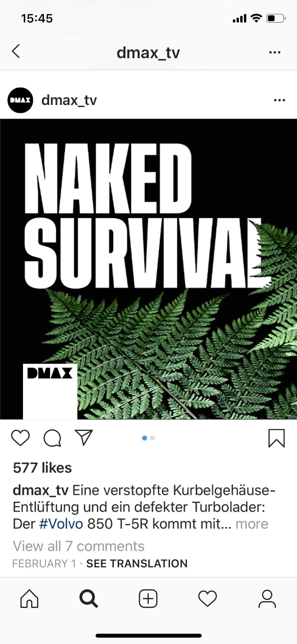Tap the back arrow in header
Screen dimensions: 297x644
(x=16, y=51)
